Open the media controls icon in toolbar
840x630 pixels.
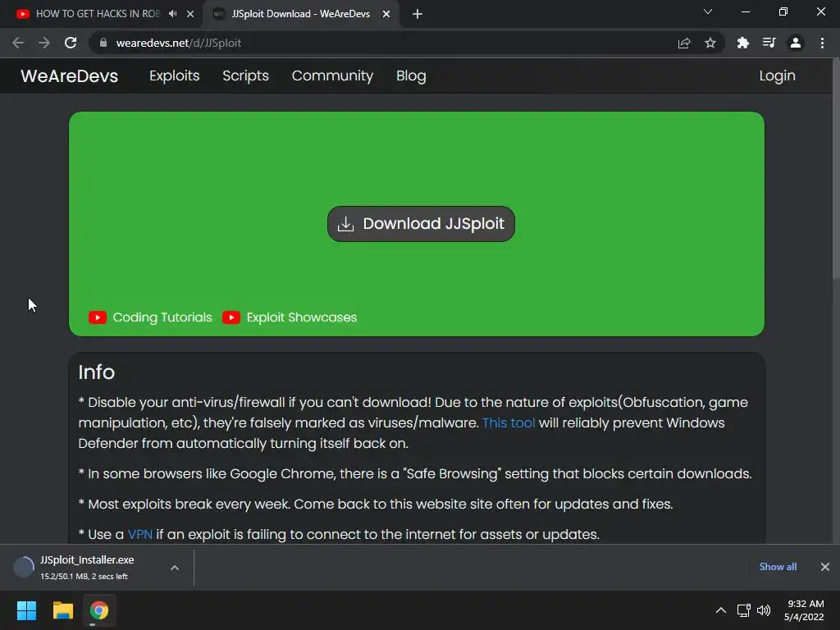769,43
